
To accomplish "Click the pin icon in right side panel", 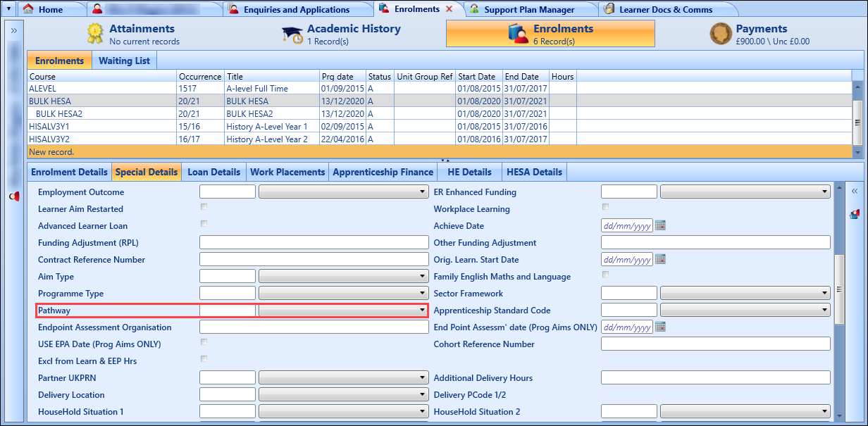I will (855, 214).
